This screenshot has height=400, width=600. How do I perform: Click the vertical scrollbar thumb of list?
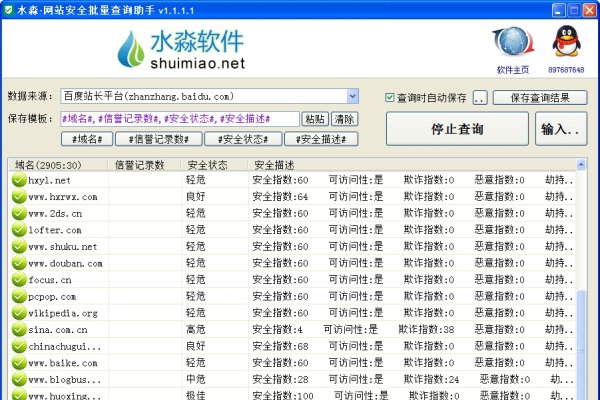click(581, 344)
